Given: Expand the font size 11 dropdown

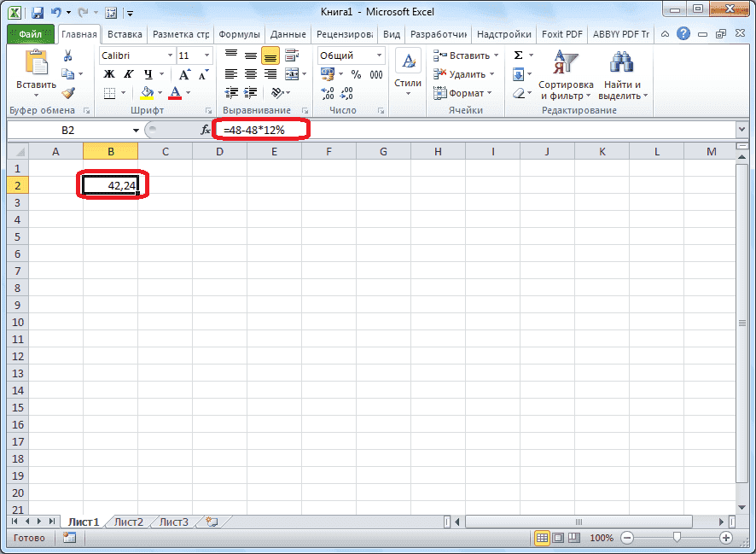Looking at the screenshot, I should pos(206,55).
